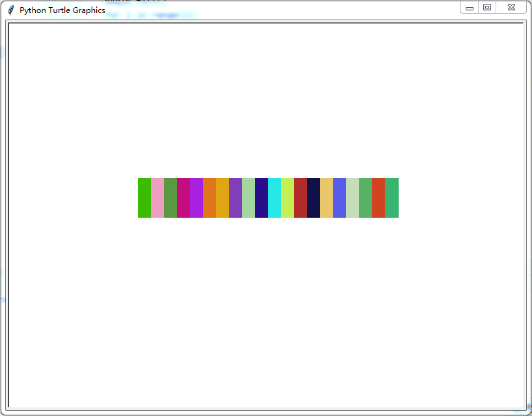The height and width of the screenshot is (416, 532).
Task: Click the orange stripe in the color bar
Action: tap(209, 198)
